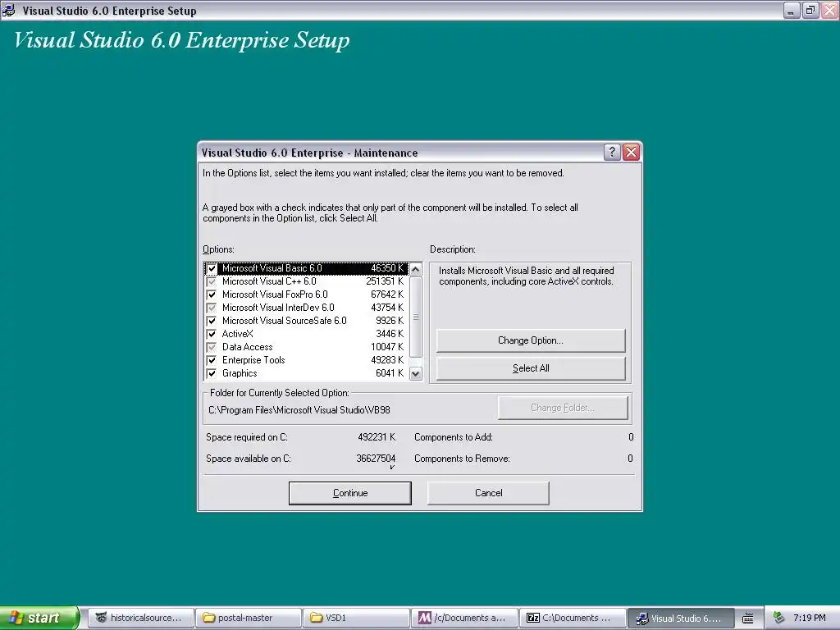The image size is (840, 630).
Task: Close the Maintenance dialog with red X
Action: [631, 152]
